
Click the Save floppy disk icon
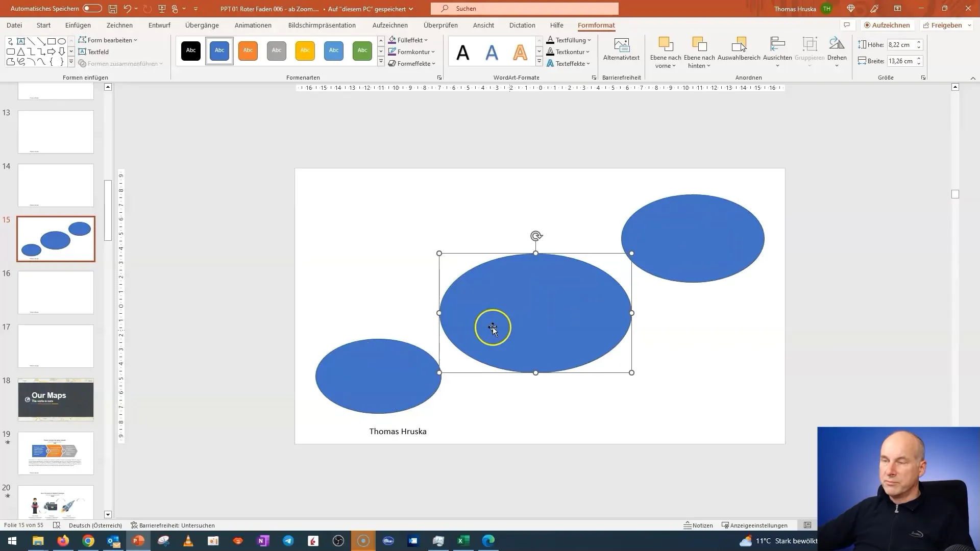tap(113, 9)
